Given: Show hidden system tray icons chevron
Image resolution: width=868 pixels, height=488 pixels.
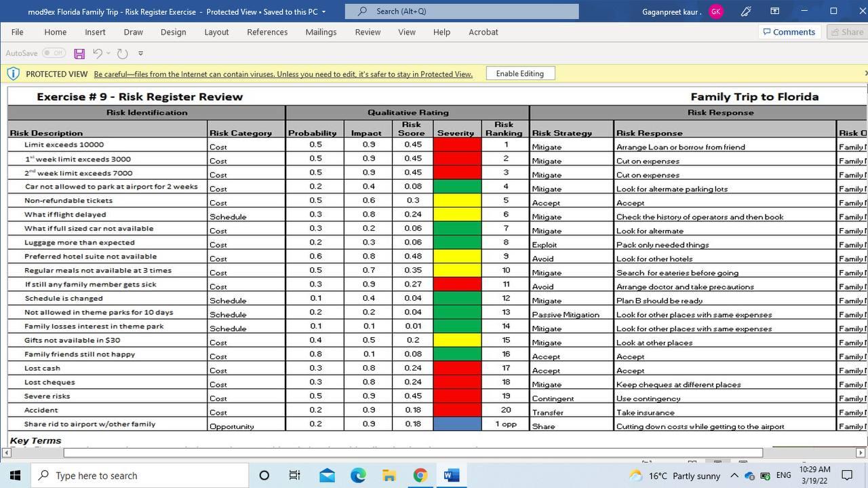Looking at the screenshot, I should (x=734, y=476).
